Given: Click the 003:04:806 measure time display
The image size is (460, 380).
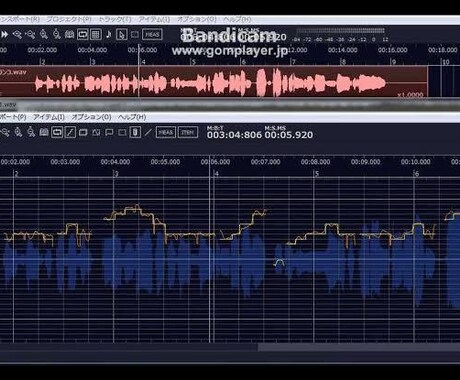Looking at the screenshot, I should click(x=234, y=135).
